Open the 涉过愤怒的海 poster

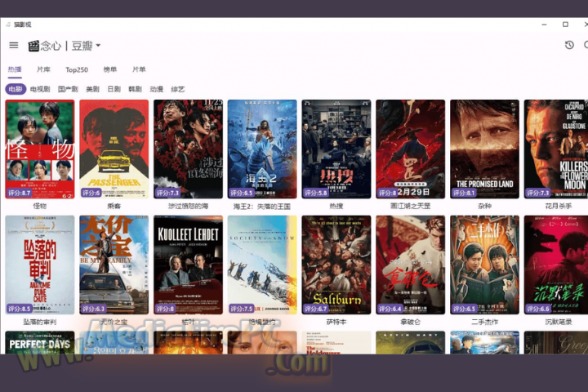click(189, 149)
